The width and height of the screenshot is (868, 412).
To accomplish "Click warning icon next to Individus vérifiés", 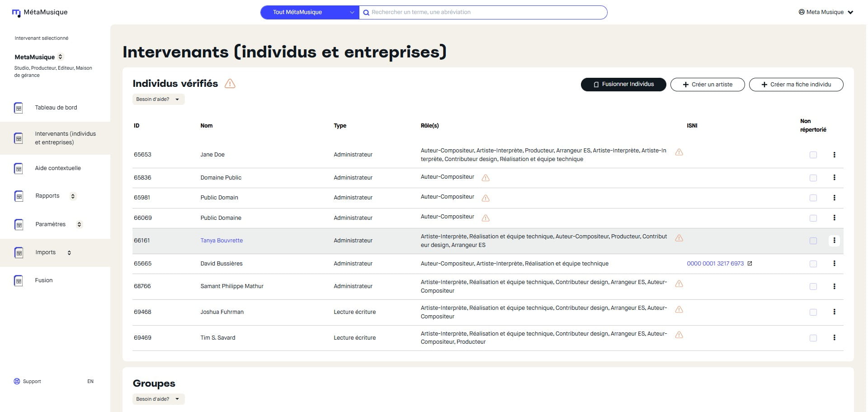I will pos(230,84).
